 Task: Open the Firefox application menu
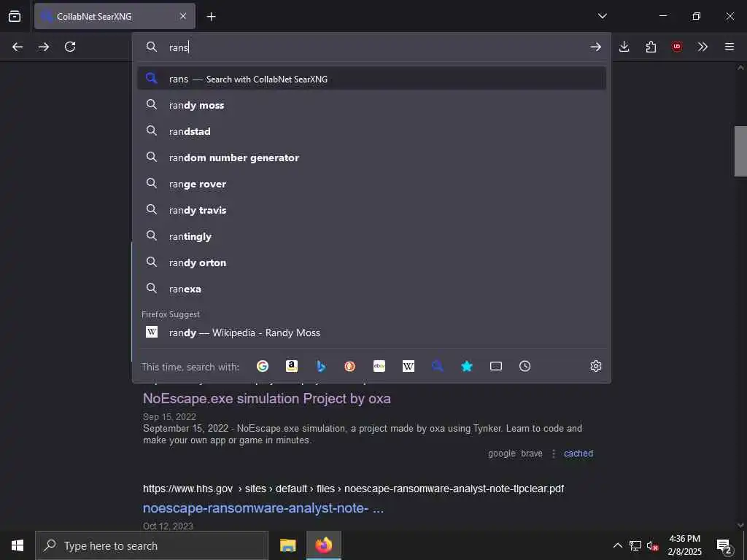729,47
